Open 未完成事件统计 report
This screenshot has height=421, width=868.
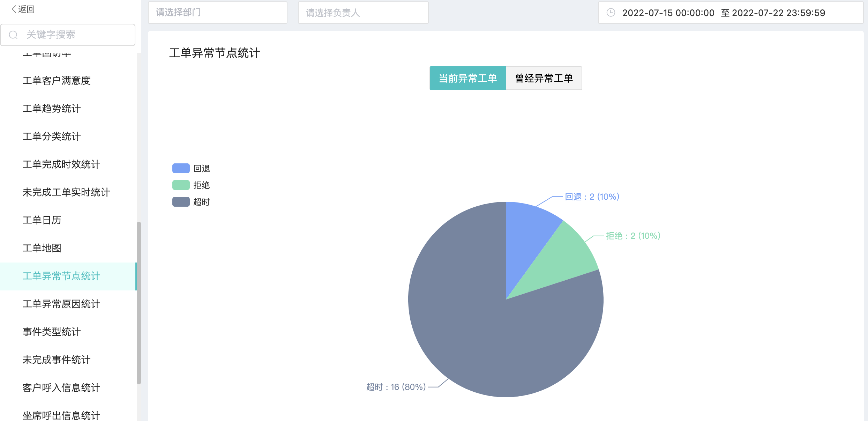(68, 360)
